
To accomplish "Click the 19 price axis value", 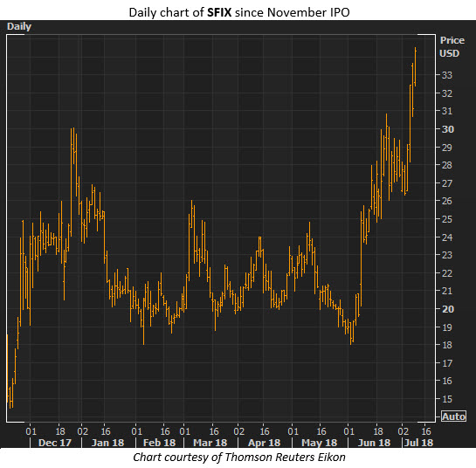I will click(447, 327).
